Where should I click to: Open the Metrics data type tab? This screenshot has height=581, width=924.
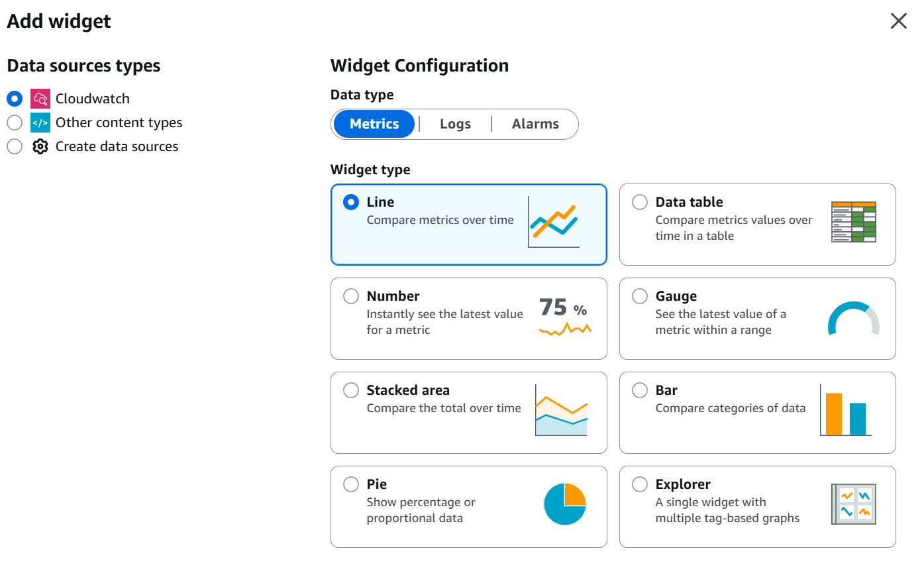pos(374,123)
